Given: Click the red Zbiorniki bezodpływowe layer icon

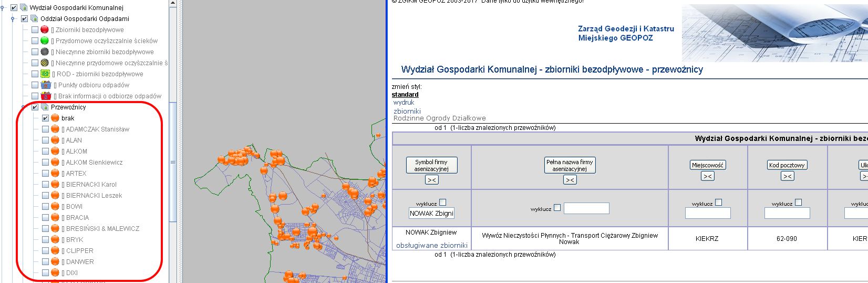Looking at the screenshot, I should (x=45, y=30).
